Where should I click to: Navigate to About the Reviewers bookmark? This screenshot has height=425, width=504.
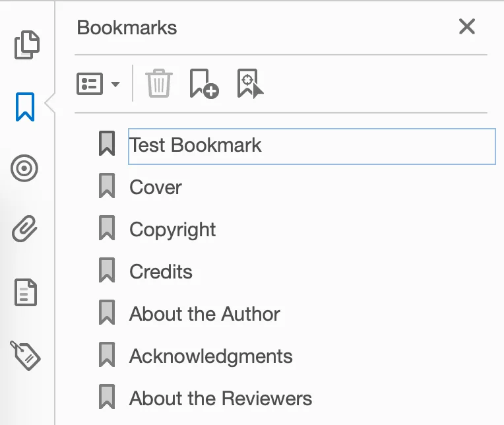click(221, 399)
